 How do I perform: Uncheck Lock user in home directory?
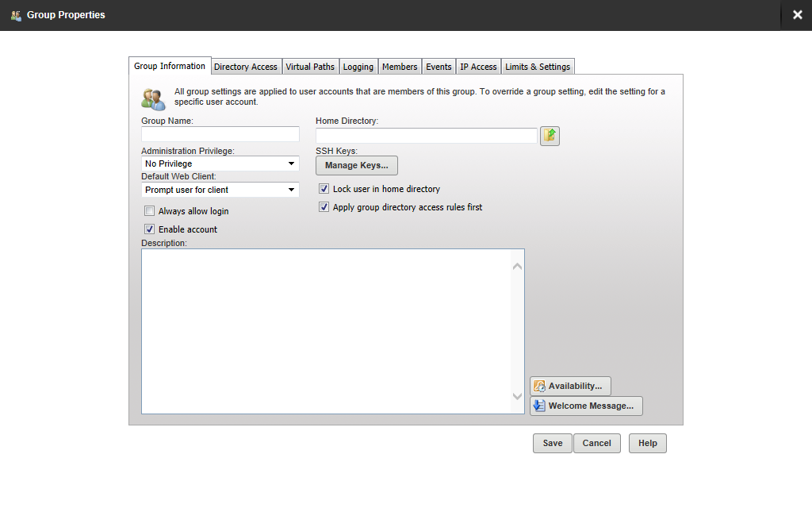tap(324, 188)
